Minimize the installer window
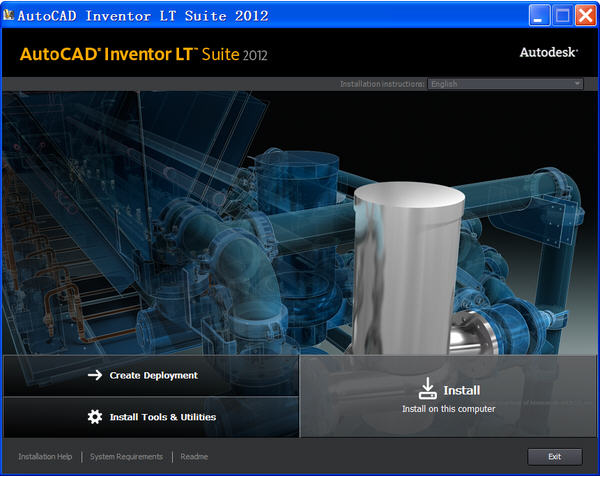The image size is (601, 477). pyautogui.click(x=539, y=16)
